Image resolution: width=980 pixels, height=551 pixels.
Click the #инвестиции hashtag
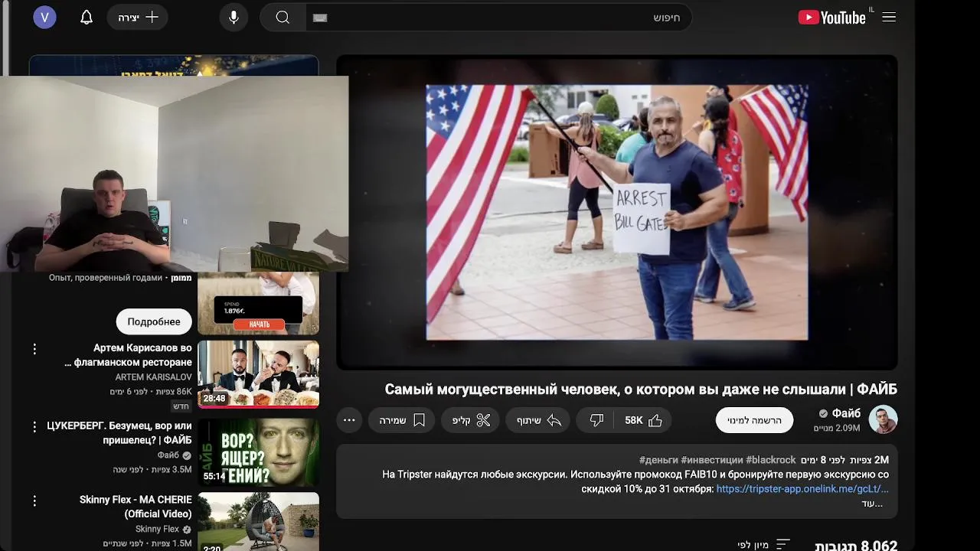[x=711, y=460]
